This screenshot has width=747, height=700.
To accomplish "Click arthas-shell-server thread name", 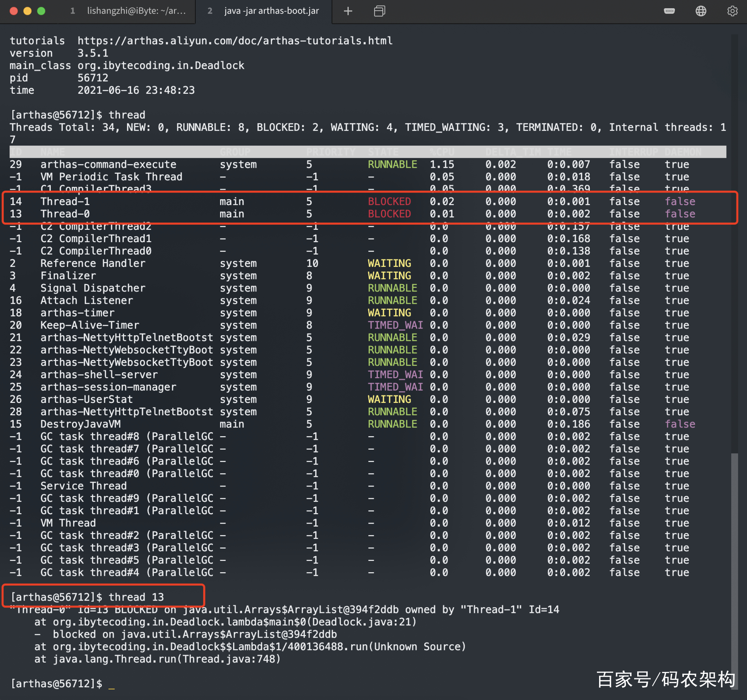I will [99, 374].
